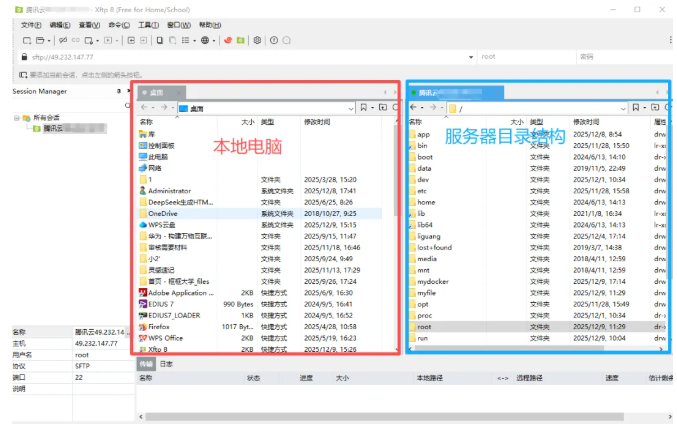Open the 文件(F) menu

click(30, 23)
